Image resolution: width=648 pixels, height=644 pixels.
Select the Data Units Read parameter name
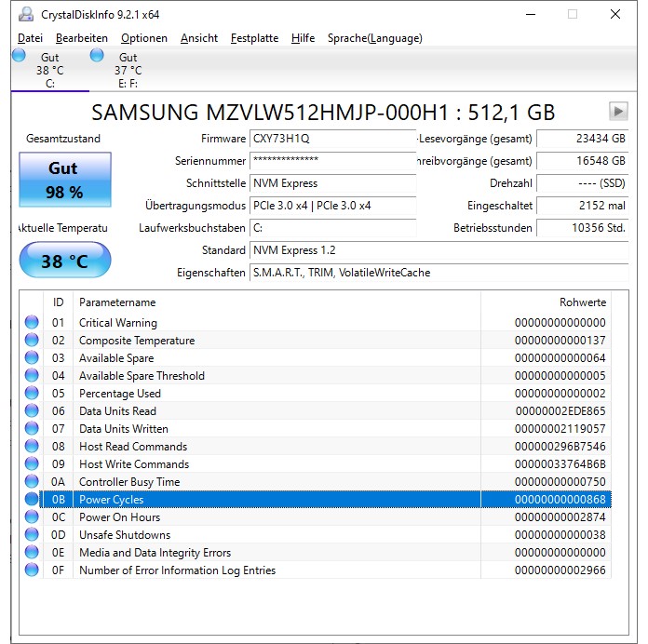[x=118, y=411]
